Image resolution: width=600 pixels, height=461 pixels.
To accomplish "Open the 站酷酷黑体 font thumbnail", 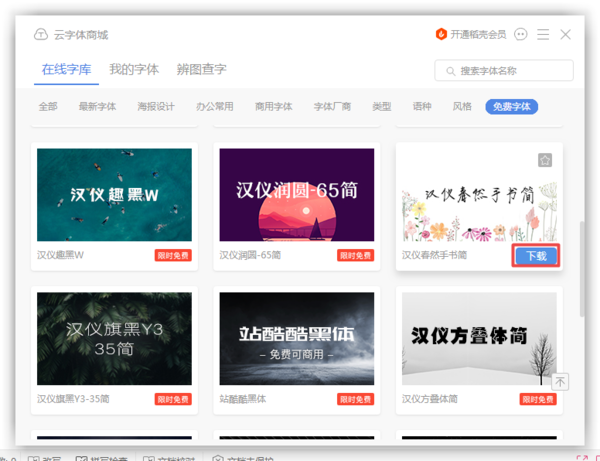I will click(x=297, y=338).
